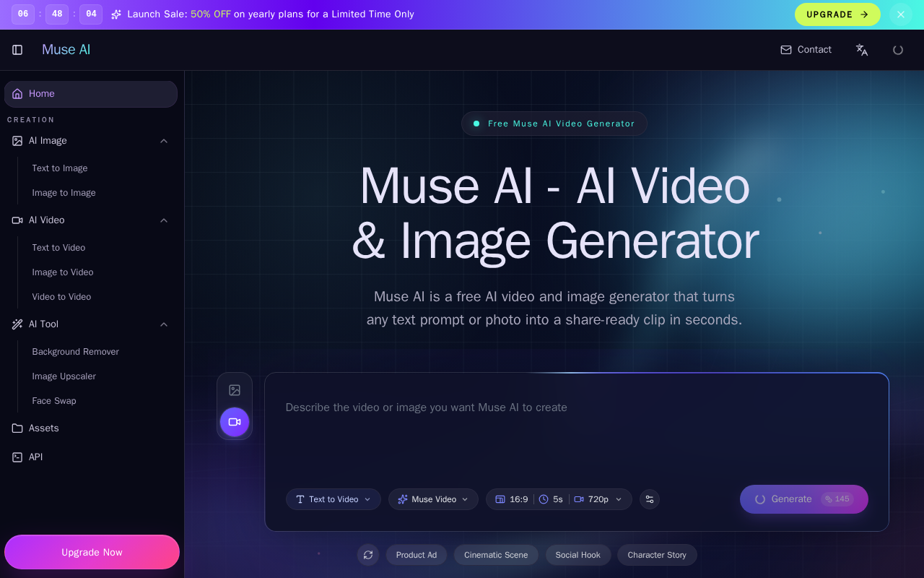Switch to video generation mode icon

(235, 422)
